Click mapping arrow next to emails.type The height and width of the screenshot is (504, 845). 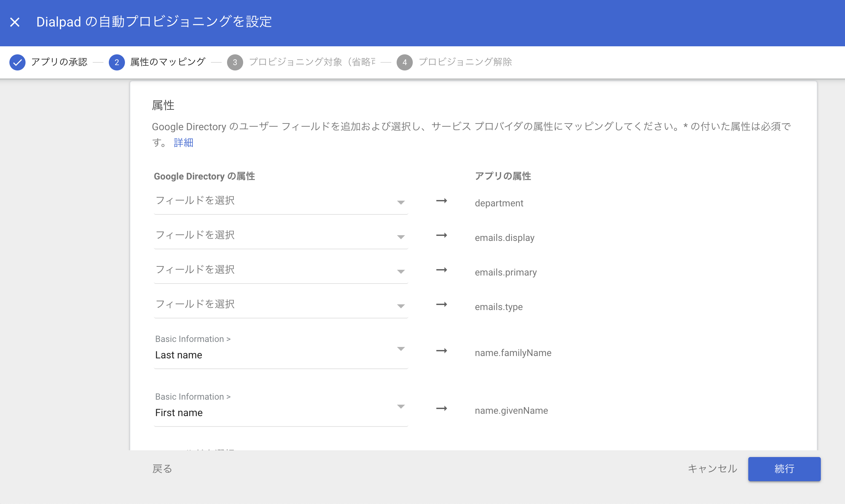442,305
